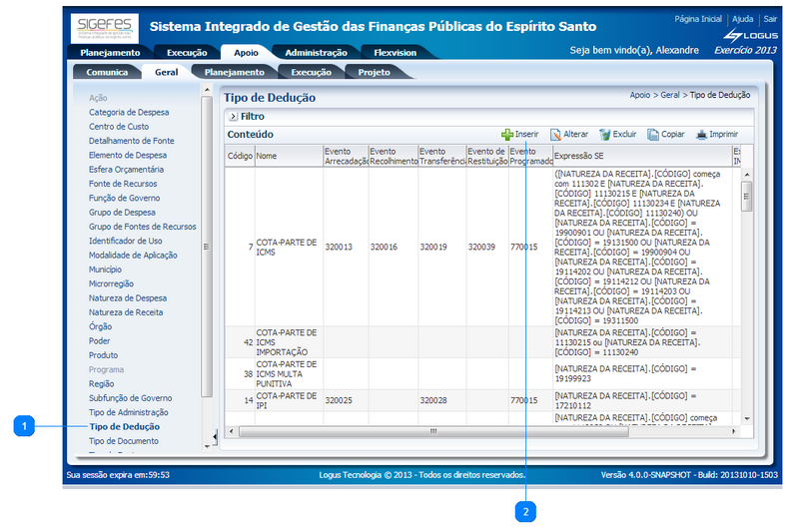Click the Sair logout link
The image size is (799, 532).
tap(769, 19)
